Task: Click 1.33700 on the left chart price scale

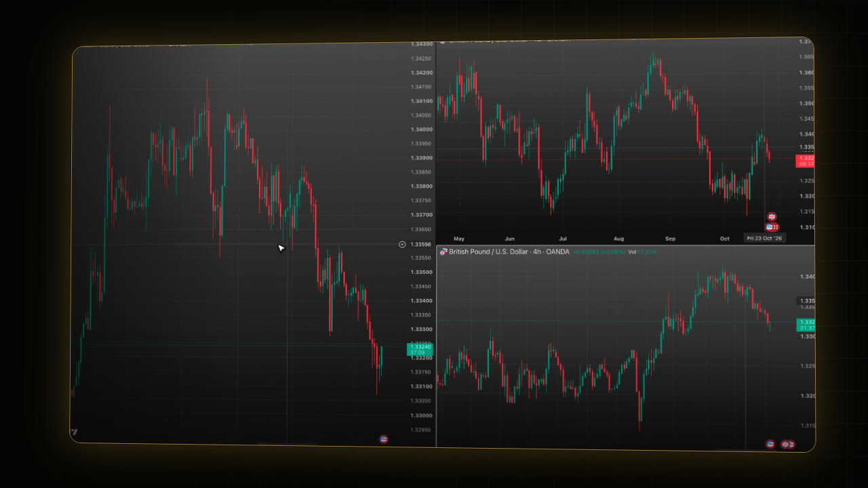Action: point(421,215)
